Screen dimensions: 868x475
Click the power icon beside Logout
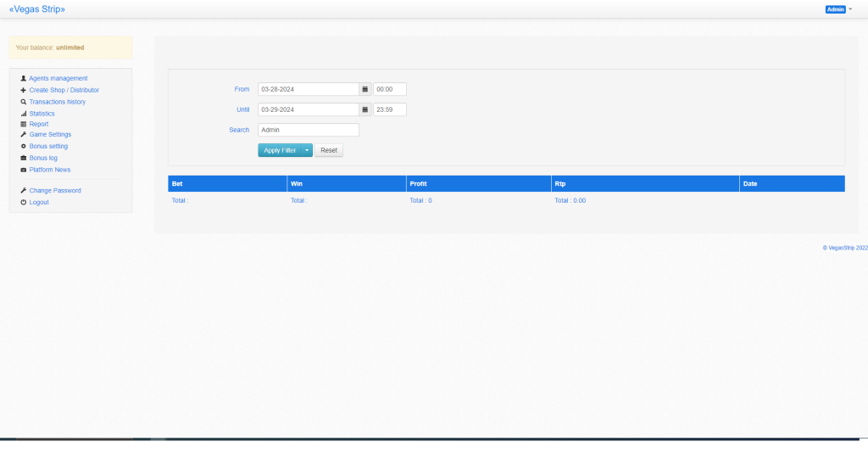pyautogui.click(x=23, y=202)
